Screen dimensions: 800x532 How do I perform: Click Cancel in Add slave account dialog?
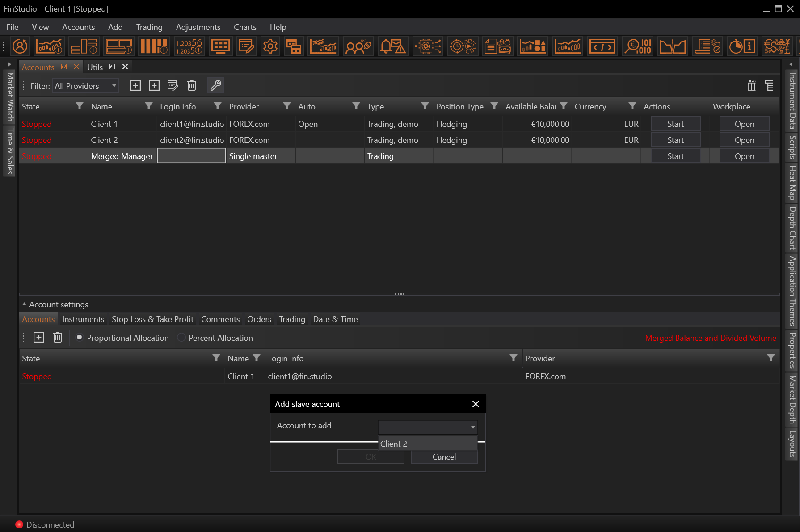pos(444,457)
